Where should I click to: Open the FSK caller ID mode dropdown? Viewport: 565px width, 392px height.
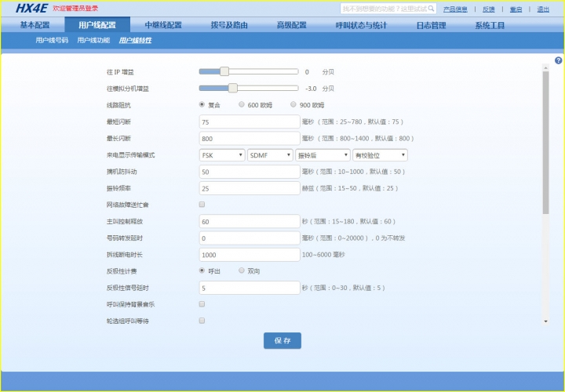(x=222, y=155)
